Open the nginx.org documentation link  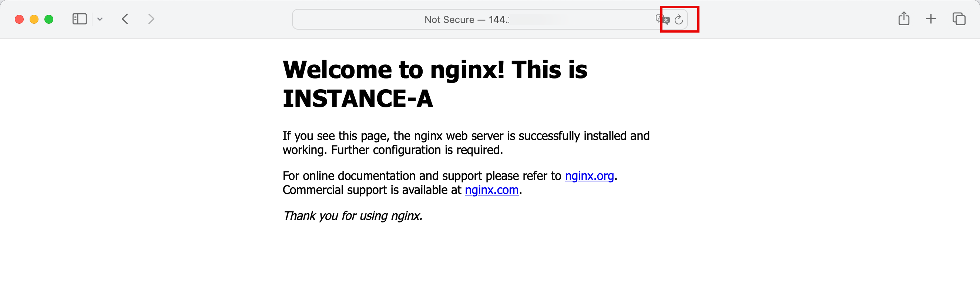589,176
